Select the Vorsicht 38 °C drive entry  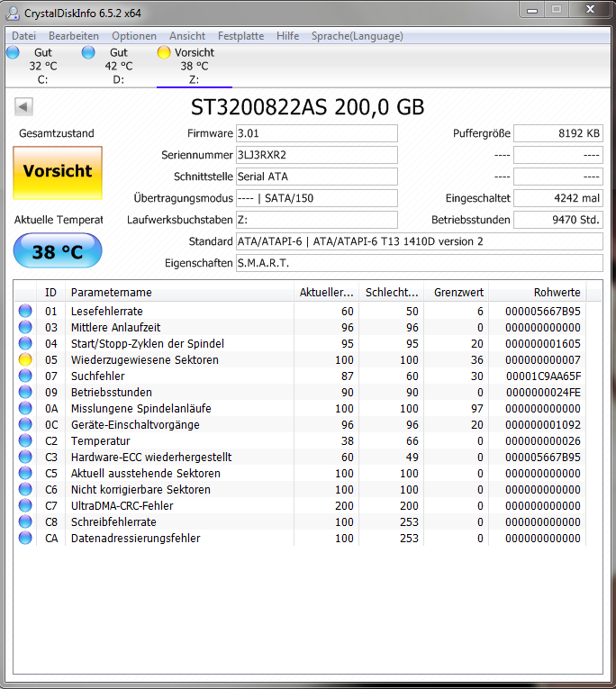(195, 66)
